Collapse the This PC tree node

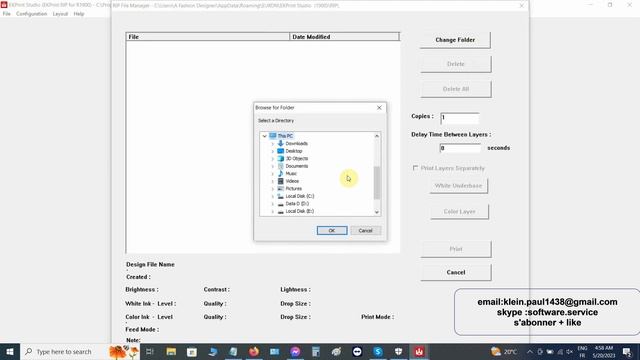coord(264,136)
